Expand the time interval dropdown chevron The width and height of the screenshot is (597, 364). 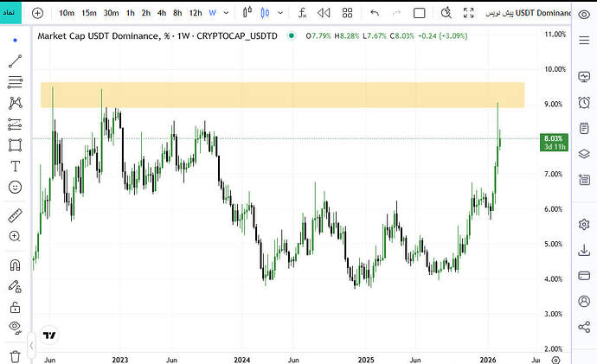point(227,13)
